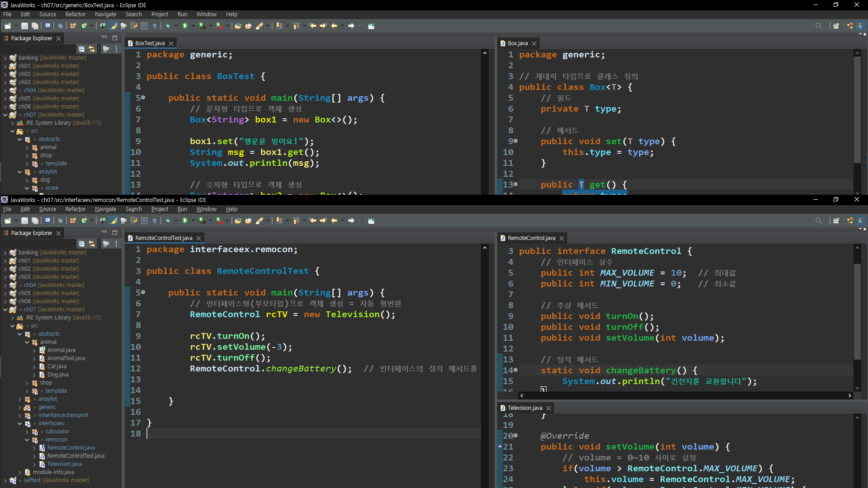Close the Box.java editor tab
This screenshot has height=488, width=868.
tap(534, 43)
